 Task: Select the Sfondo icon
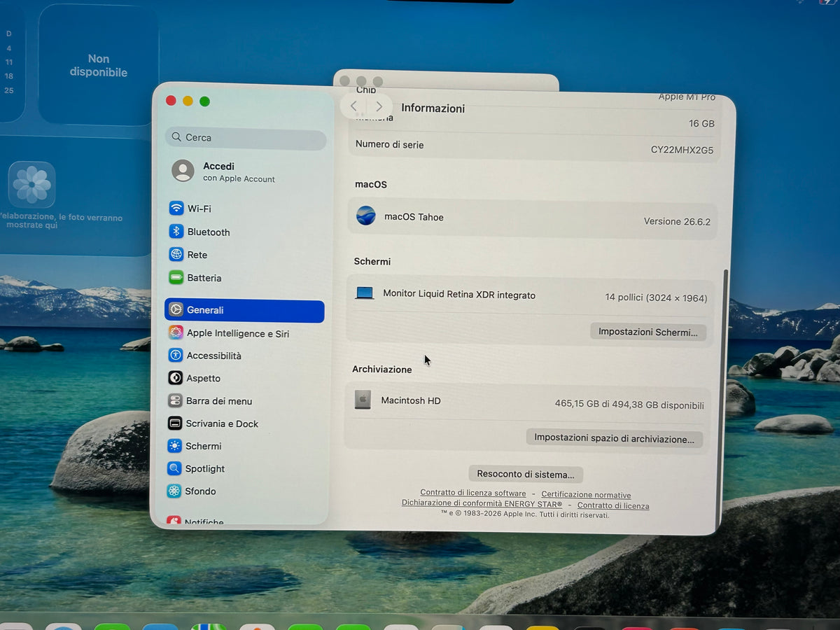coord(174,491)
